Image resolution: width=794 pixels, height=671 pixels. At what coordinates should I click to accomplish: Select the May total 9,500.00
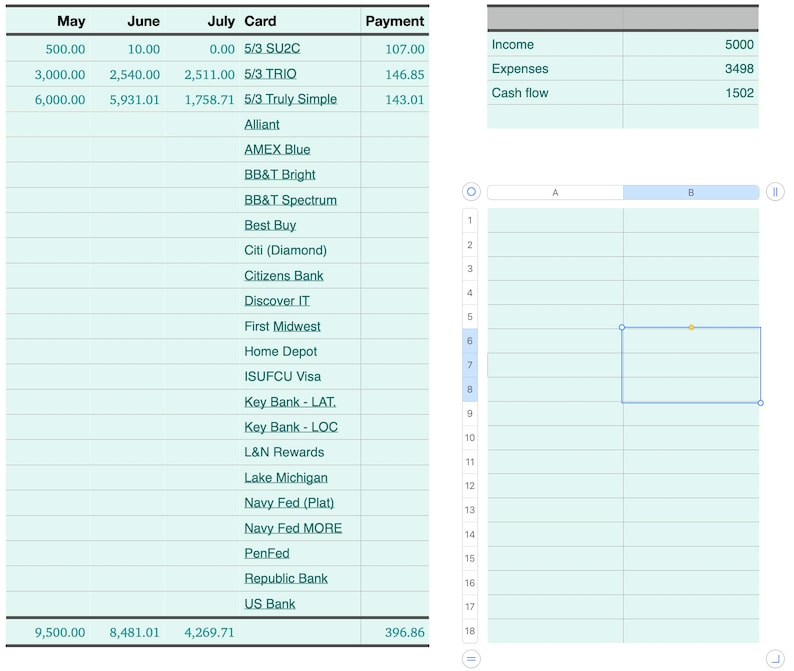(x=60, y=633)
